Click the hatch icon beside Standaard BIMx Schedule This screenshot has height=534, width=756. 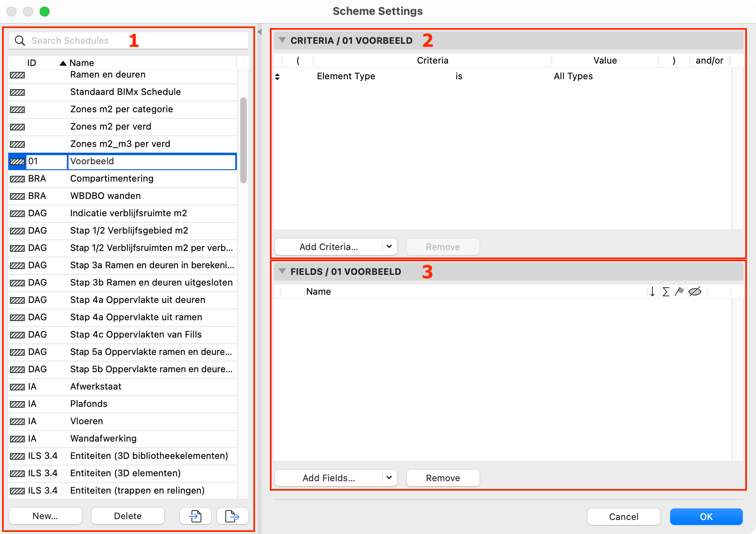tap(17, 92)
